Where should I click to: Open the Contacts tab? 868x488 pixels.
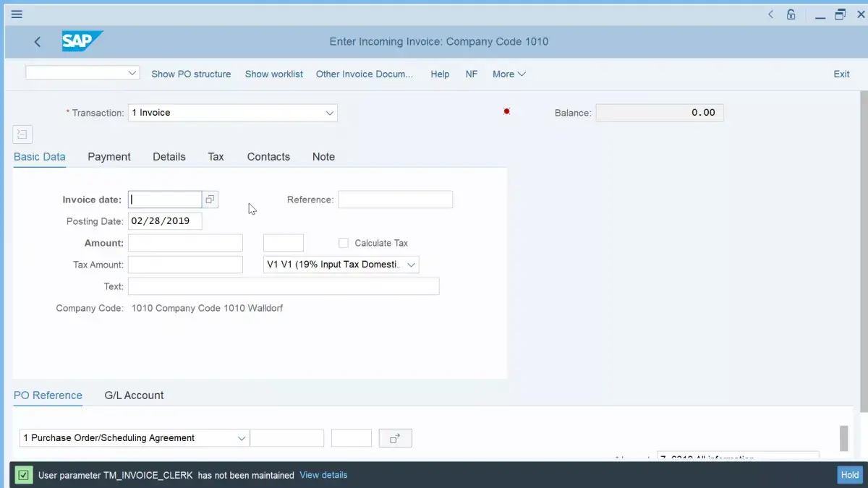268,157
